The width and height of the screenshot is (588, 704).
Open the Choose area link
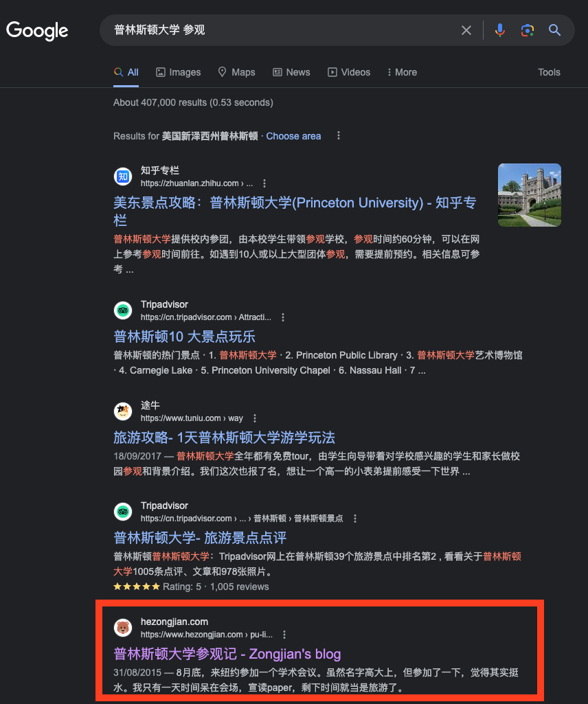(x=293, y=135)
